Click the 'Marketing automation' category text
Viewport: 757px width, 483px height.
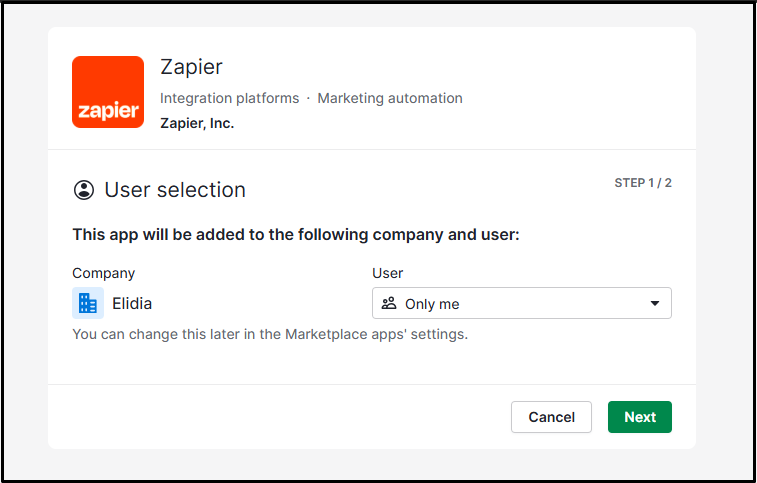pos(390,98)
